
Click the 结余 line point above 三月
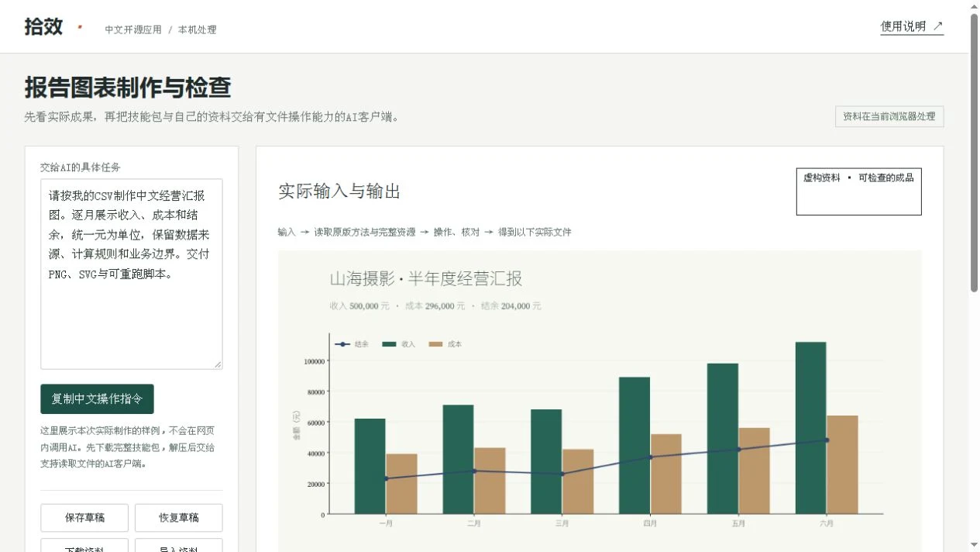pyautogui.click(x=562, y=474)
